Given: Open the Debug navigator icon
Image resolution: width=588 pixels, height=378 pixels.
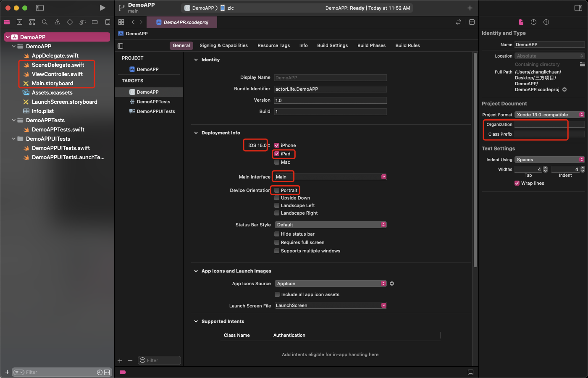Looking at the screenshot, I should 82,22.
